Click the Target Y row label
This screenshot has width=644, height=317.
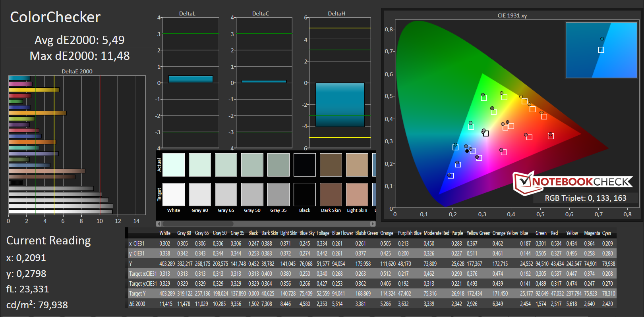137,294
